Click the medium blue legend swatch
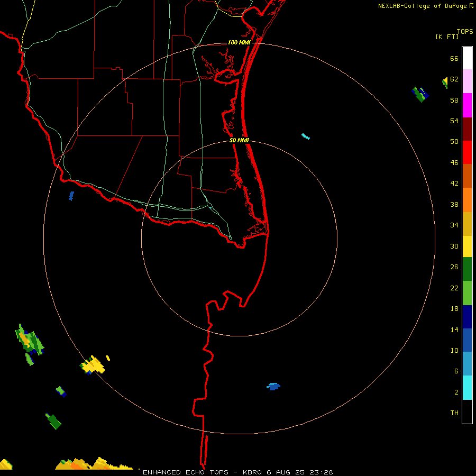 point(467,340)
